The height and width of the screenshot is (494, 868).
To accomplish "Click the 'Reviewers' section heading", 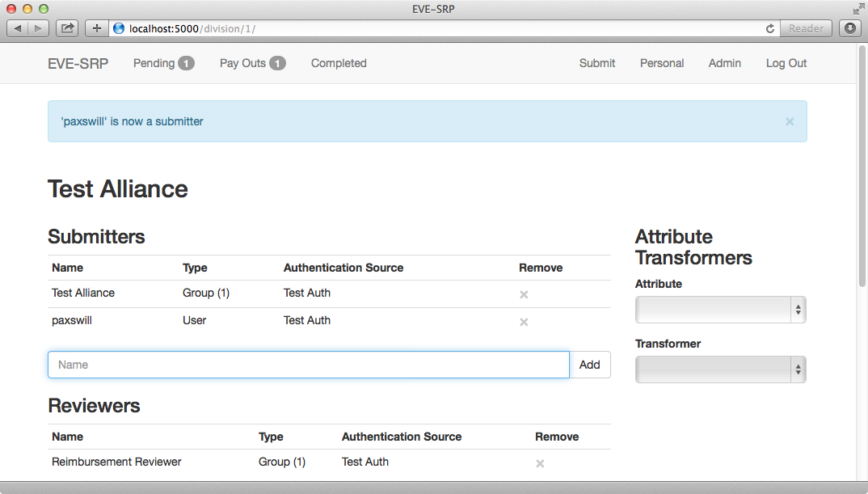I will click(94, 405).
